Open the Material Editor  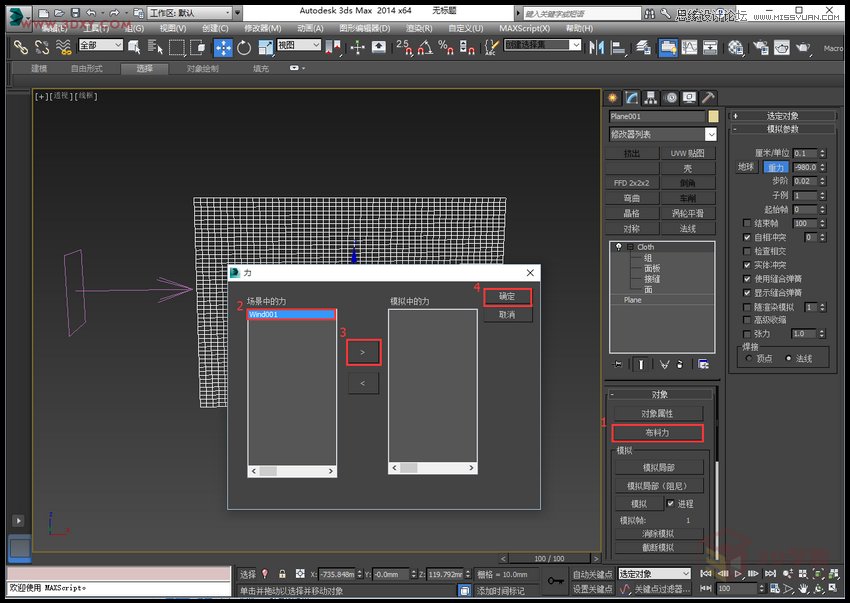pos(735,48)
